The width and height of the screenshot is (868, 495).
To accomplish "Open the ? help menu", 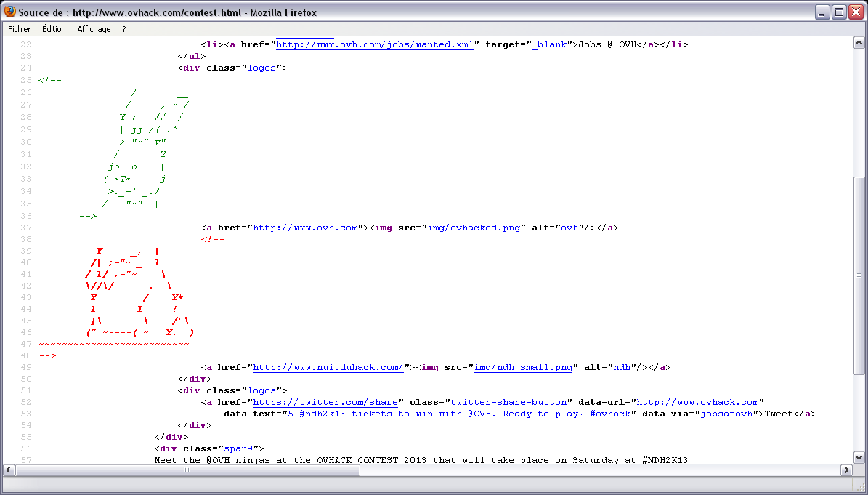I will pos(124,29).
